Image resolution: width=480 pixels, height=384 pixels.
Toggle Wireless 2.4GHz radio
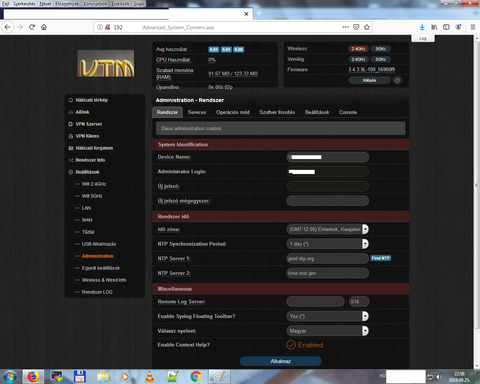point(358,49)
